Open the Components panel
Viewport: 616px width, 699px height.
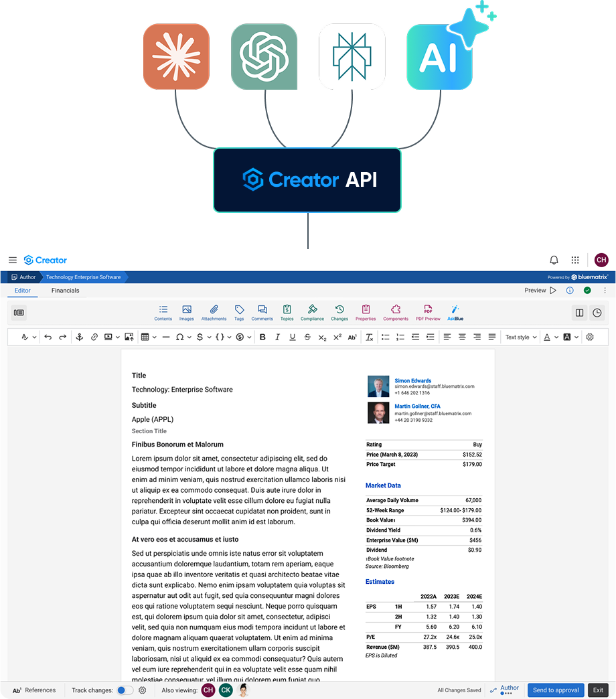pos(396,313)
